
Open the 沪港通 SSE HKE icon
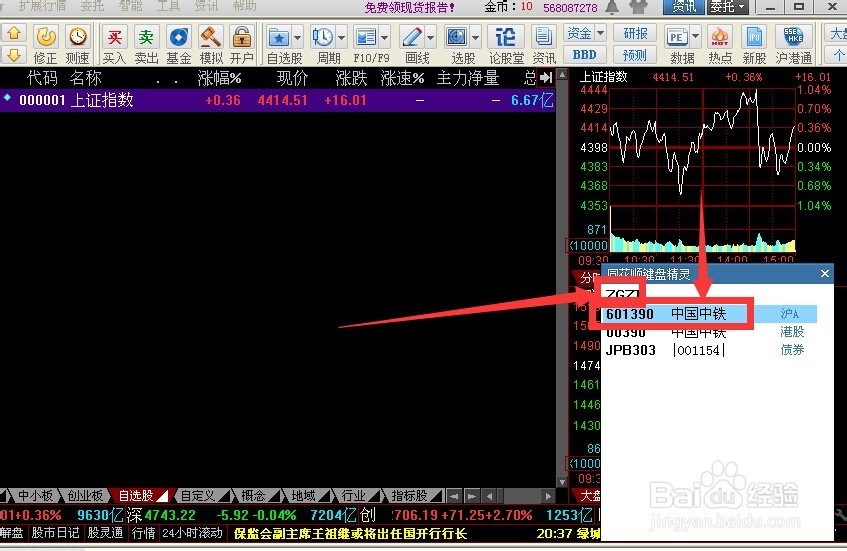coord(794,44)
